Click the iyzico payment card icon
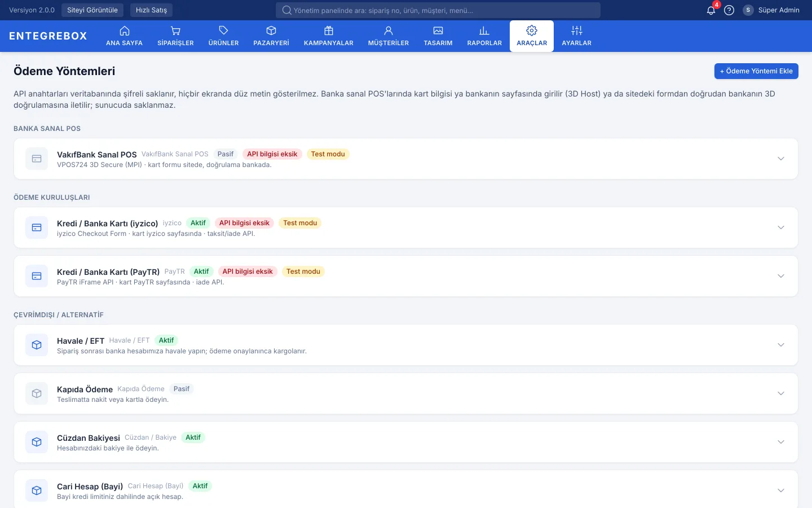Viewport: 812px width, 508px height. 37,227
